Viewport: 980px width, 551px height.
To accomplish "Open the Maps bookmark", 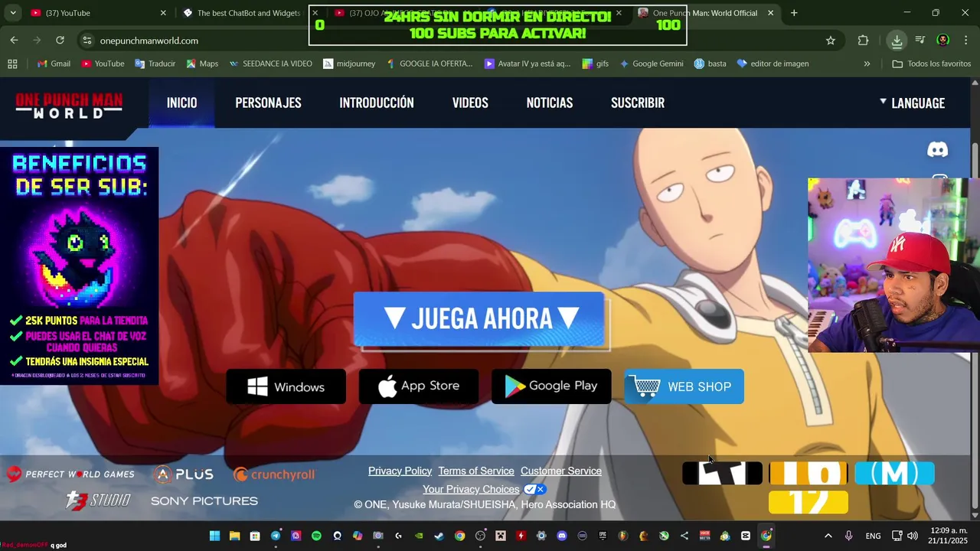I will tap(202, 64).
